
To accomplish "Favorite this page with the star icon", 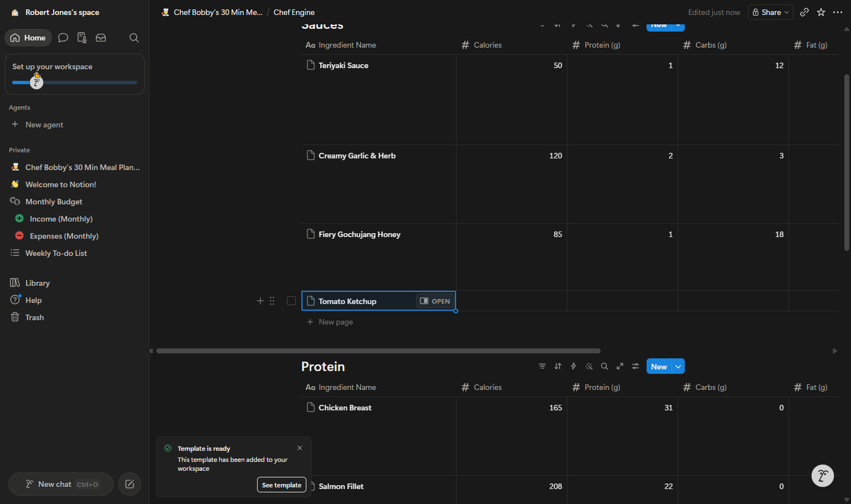I will (821, 12).
